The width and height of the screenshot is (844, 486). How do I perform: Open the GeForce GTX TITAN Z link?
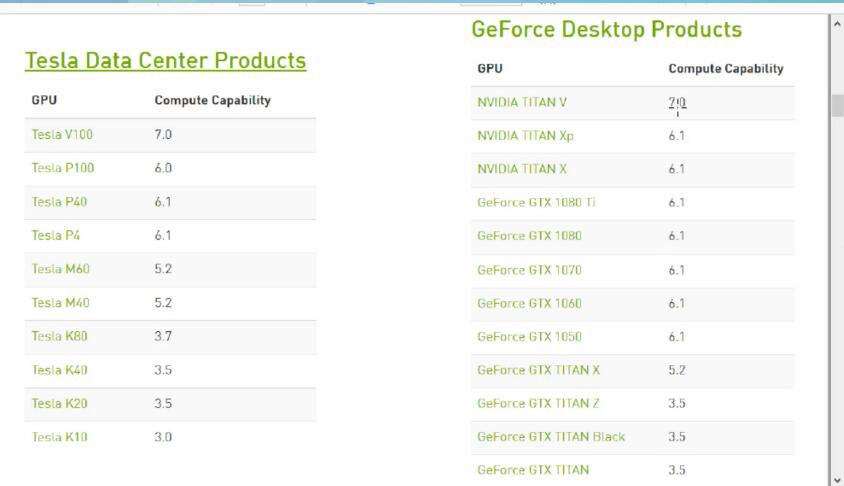point(538,403)
